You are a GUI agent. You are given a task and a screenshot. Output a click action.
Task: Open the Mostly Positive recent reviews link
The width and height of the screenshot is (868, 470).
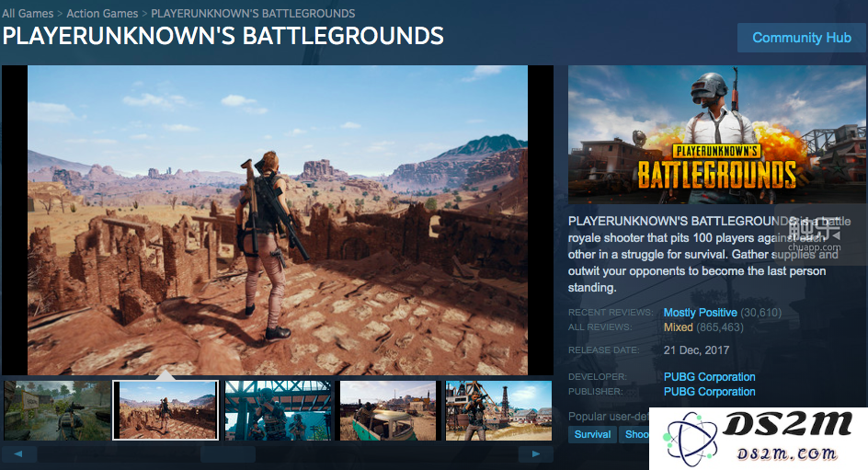[701, 312]
